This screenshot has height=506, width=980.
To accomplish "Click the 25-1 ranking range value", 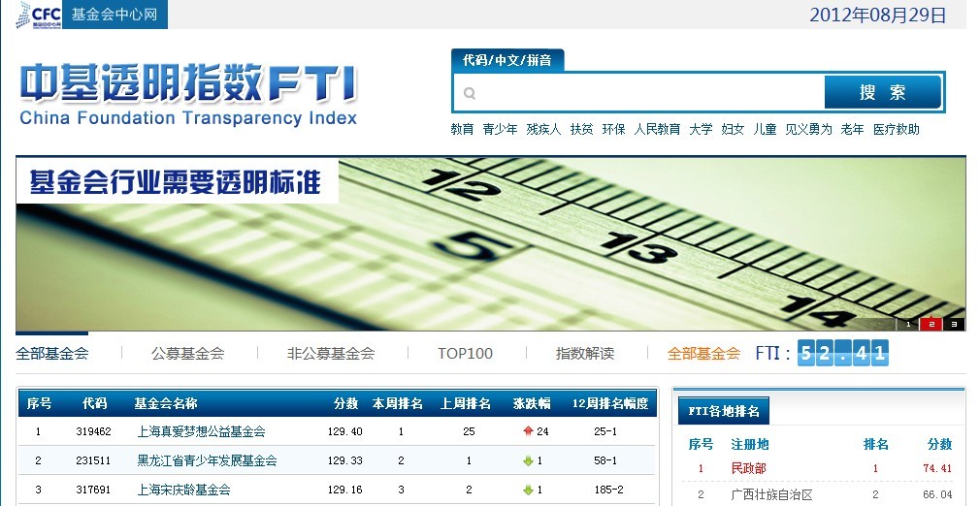I will coord(605,431).
